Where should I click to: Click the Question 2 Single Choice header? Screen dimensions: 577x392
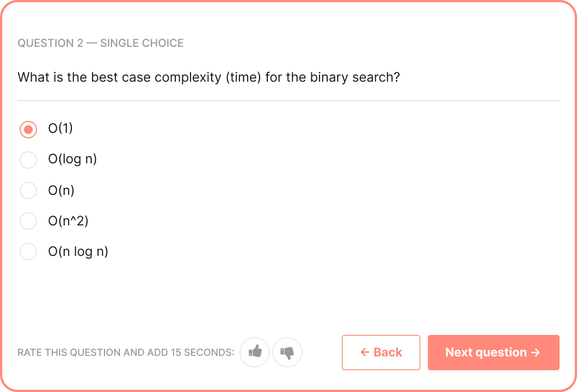click(x=101, y=43)
